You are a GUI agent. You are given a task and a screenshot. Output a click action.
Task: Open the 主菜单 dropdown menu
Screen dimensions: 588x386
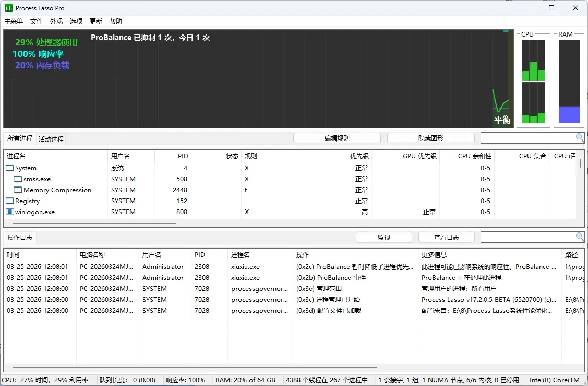click(14, 21)
